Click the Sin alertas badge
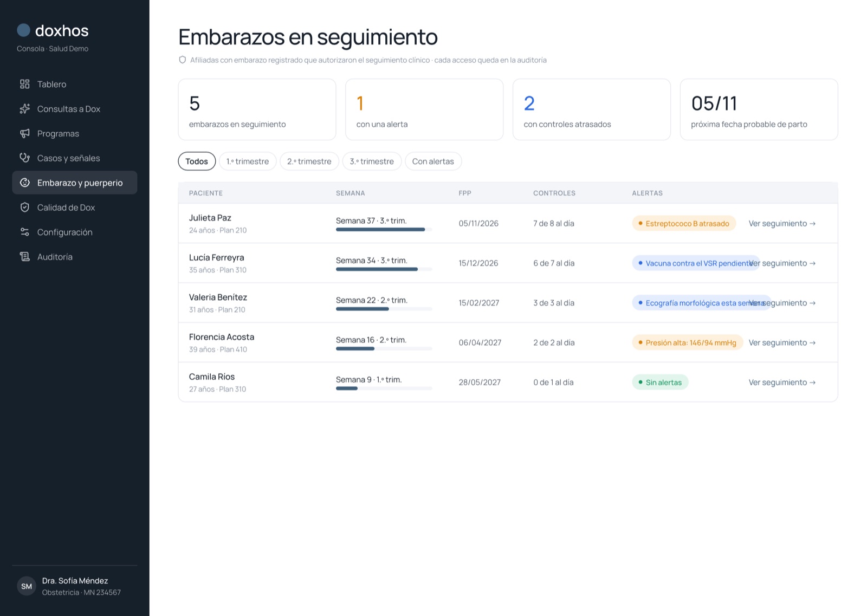Image resolution: width=867 pixels, height=616 pixels. (660, 382)
